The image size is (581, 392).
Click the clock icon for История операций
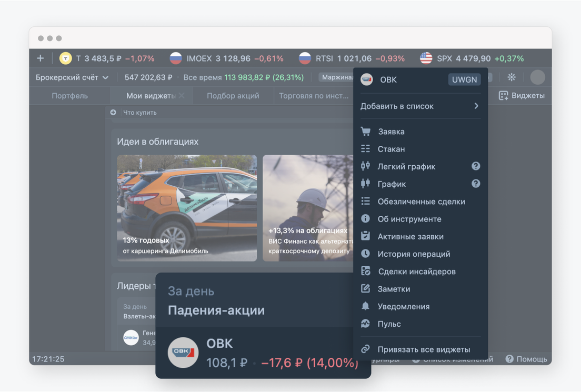(365, 254)
